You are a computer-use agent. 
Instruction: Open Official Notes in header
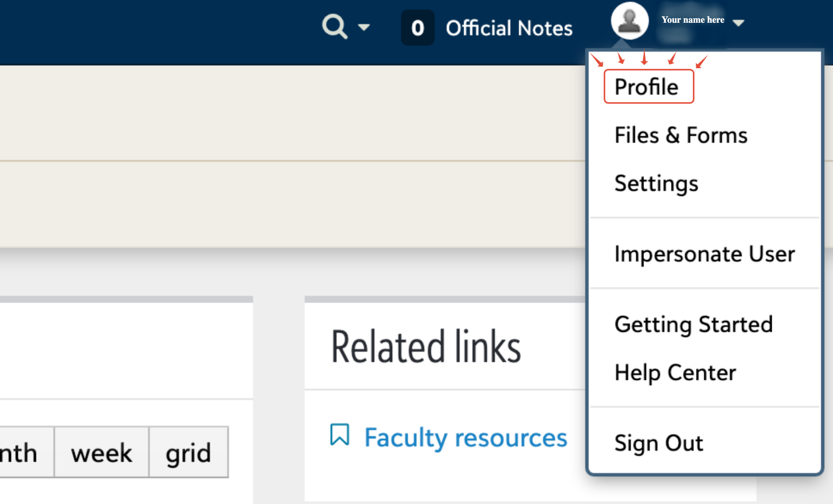509,28
